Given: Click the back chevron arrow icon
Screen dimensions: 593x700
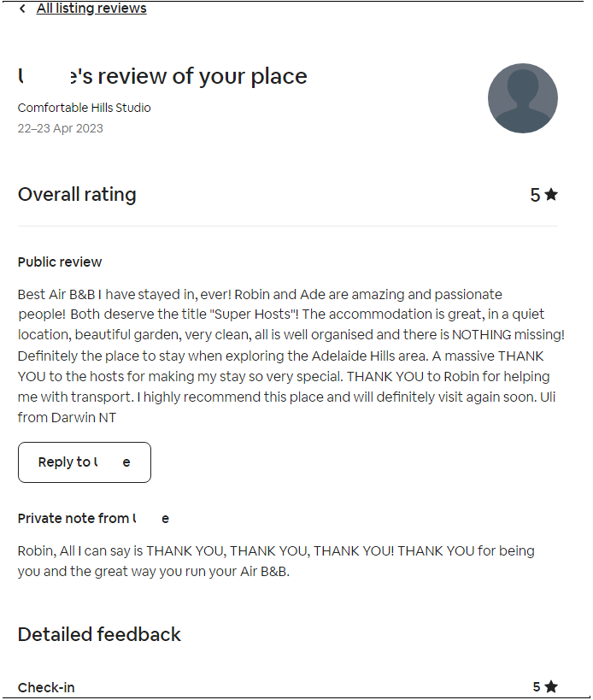Looking at the screenshot, I should point(22,9).
